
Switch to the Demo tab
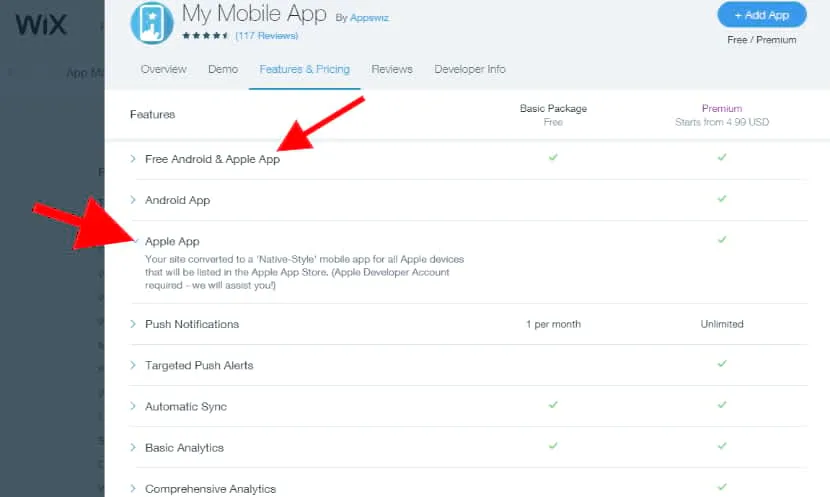[x=223, y=69]
